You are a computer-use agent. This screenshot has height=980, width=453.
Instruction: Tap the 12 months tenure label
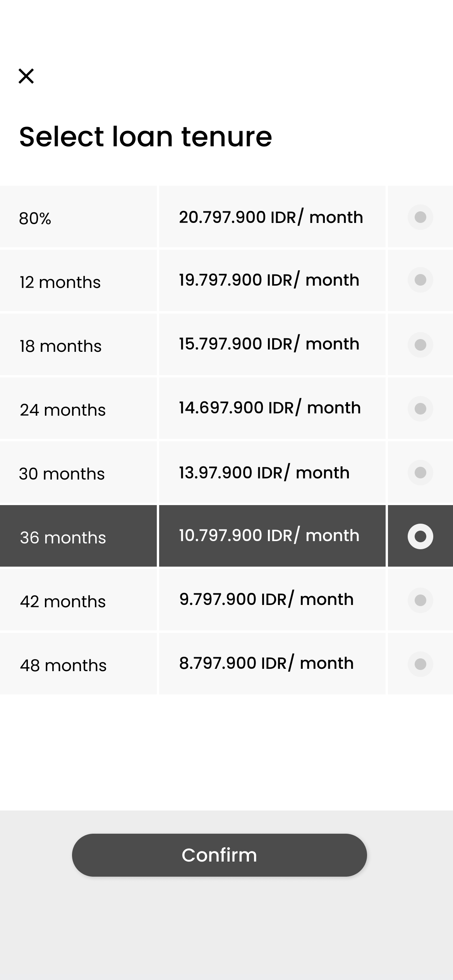[60, 282]
